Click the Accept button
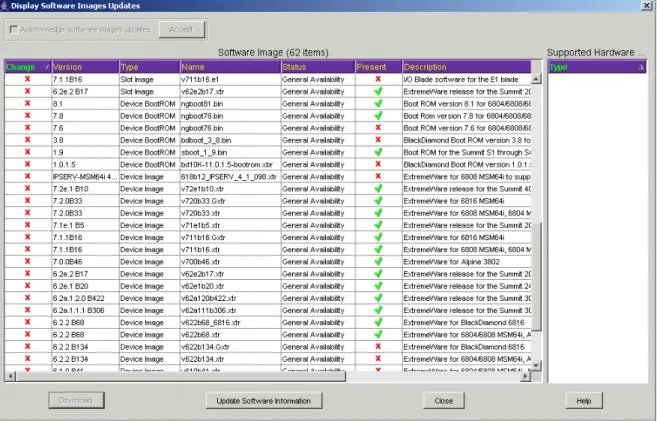Image resolution: width=657 pixels, height=421 pixels. coord(181,29)
